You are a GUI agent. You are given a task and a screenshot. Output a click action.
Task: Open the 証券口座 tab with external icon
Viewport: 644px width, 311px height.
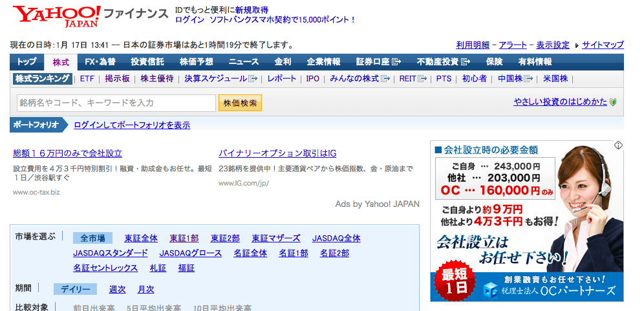click(378, 62)
